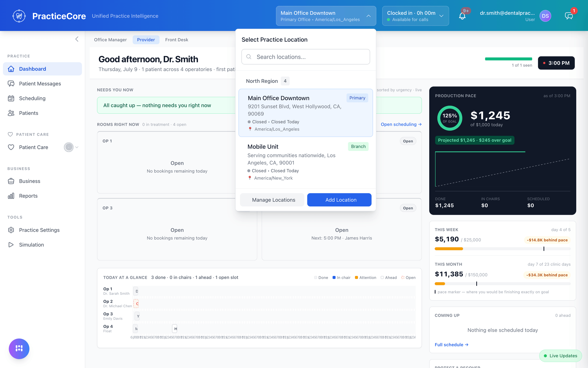Click the Y appointment block in Op 3
588x368 pixels.
[137, 316]
